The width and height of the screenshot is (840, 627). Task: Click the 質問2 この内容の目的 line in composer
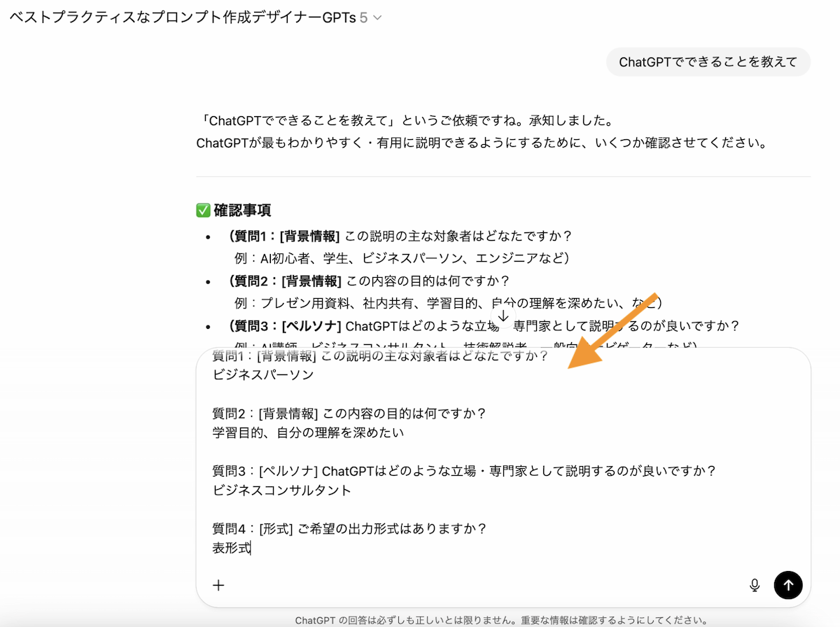(x=349, y=414)
